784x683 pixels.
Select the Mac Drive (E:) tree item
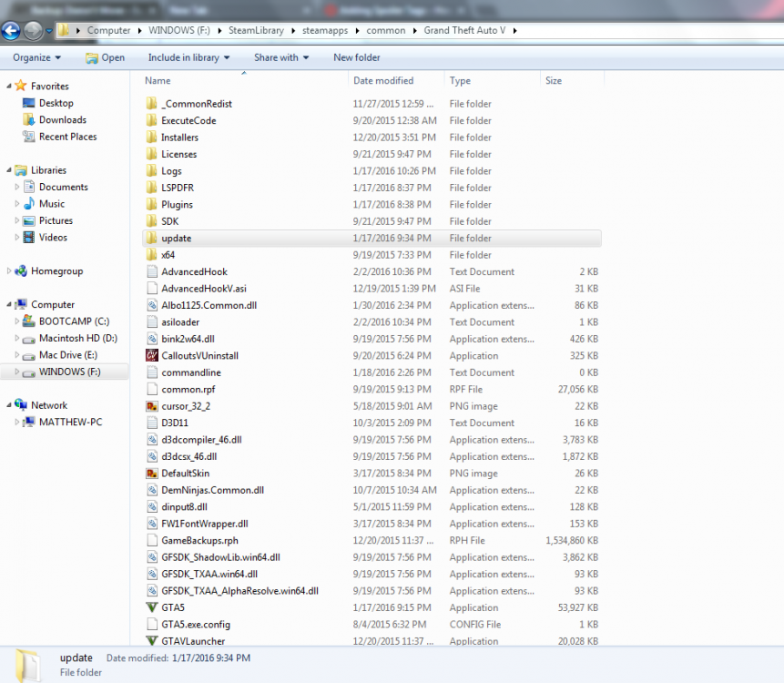coord(68,355)
